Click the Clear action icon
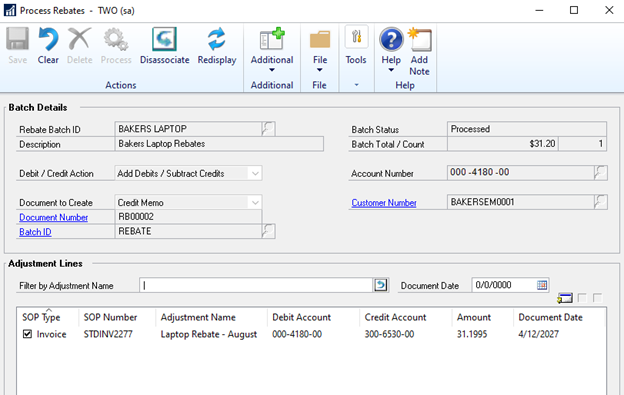The height and width of the screenshot is (395, 624). click(48, 39)
